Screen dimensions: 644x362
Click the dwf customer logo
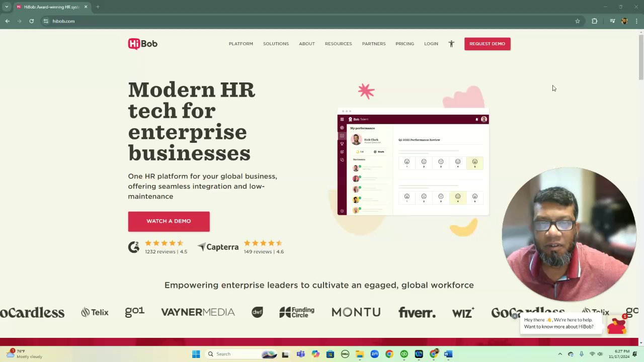pyautogui.click(x=257, y=312)
